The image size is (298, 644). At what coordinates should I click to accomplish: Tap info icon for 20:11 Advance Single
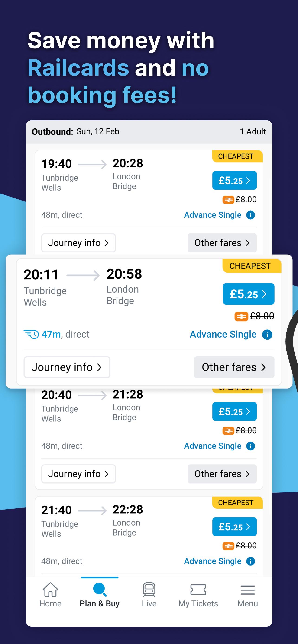coord(267,335)
